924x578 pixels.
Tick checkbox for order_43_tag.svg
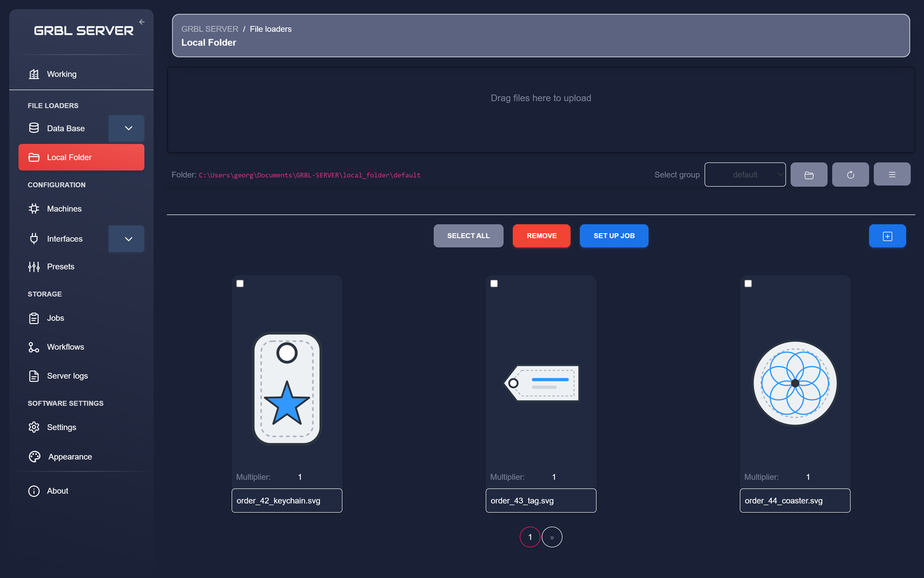[494, 284]
